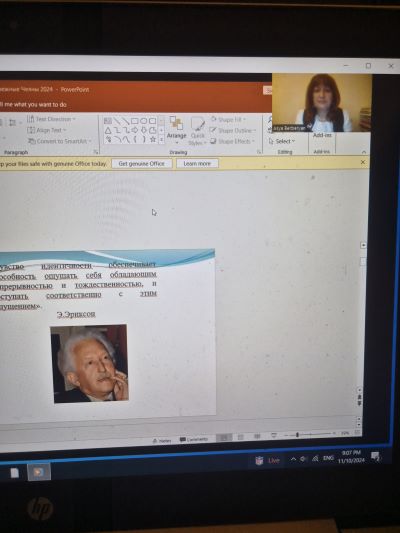Viewport: 400px width, 533px height.
Task: Choose the oval shape in shapes gallery
Action: [143, 121]
